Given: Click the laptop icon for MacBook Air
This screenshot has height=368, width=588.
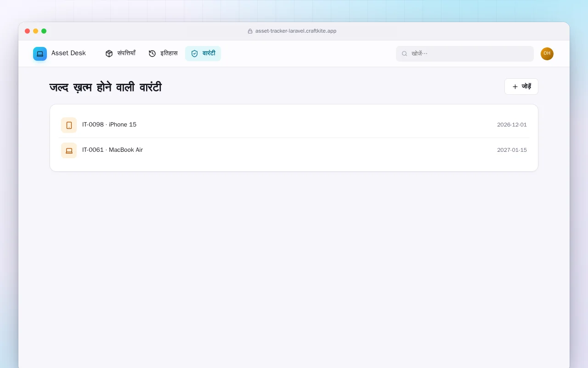Looking at the screenshot, I should coord(69,150).
